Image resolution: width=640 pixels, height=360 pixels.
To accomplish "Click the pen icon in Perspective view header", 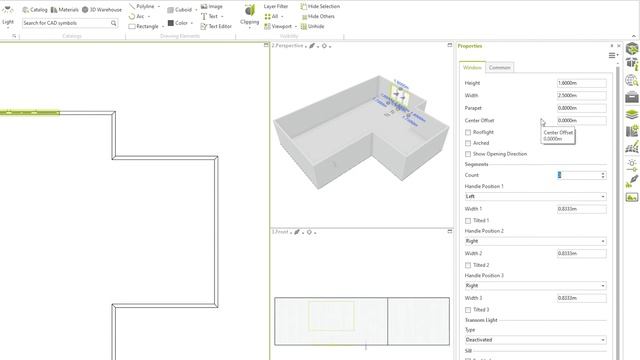I will (312, 46).
